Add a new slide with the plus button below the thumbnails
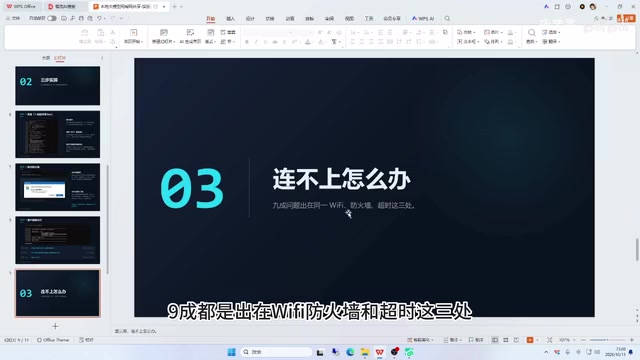The image size is (640, 360). (55, 326)
